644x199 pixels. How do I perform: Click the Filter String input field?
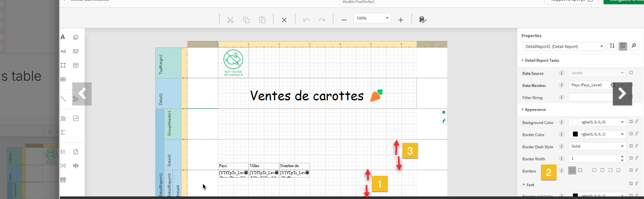click(x=591, y=98)
